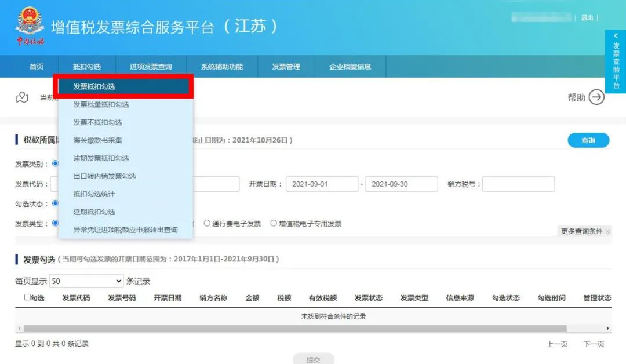Click the 发票类型 column header
Viewport: 626px width, 364px height.
coord(414,298)
